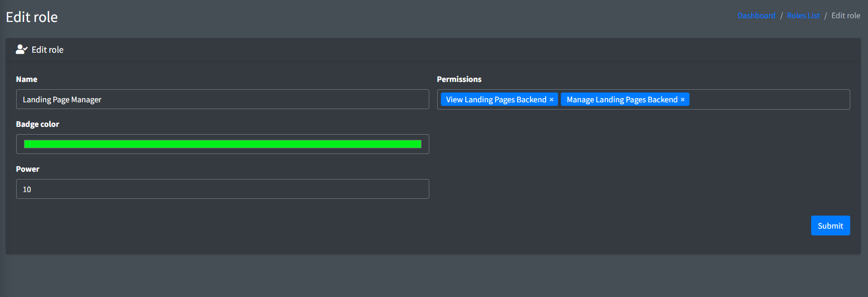Image resolution: width=868 pixels, height=297 pixels.
Task: Click the Power field label
Action: pyautogui.click(x=28, y=169)
